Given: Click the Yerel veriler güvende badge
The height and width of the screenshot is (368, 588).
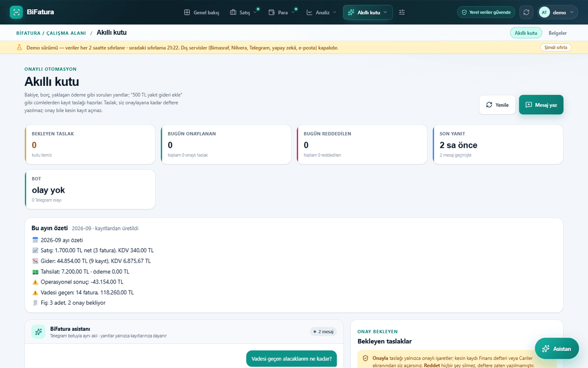Looking at the screenshot, I should 486,12.
